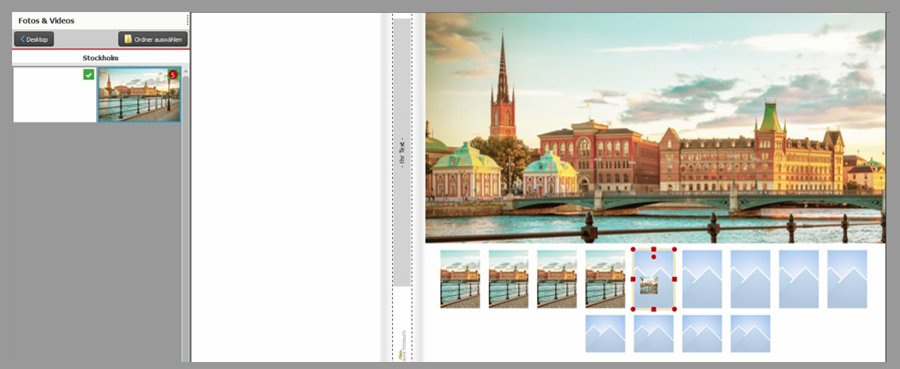Select the fourth small Stockholm photo on page
The image size is (900, 369).
tap(605, 279)
